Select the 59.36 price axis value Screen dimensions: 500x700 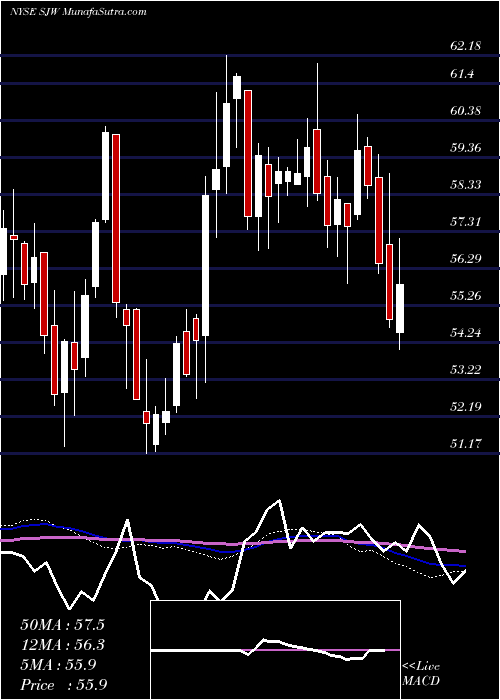click(x=466, y=148)
